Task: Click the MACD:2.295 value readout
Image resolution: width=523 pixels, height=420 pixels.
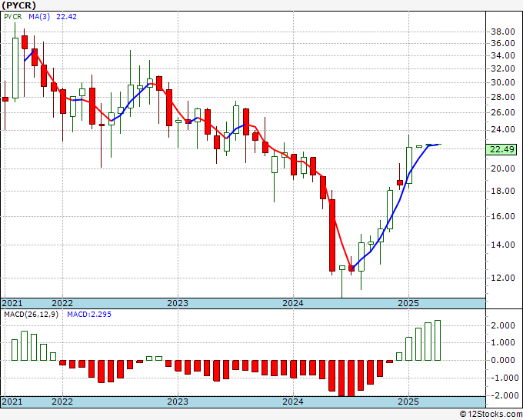Action: coord(89,315)
